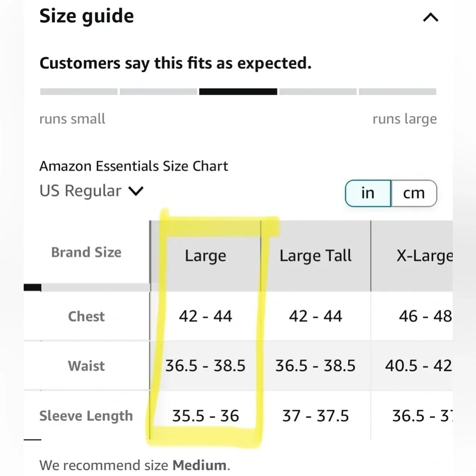The image size is (476, 476).
Task: Click the Size guide heading
Action: pyautogui.click(x=87, y=16)
